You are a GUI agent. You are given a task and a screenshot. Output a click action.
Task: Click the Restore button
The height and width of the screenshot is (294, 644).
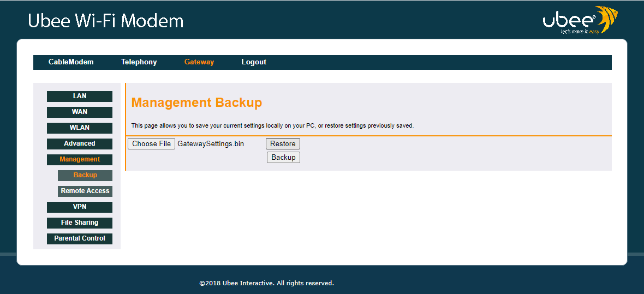283,143
